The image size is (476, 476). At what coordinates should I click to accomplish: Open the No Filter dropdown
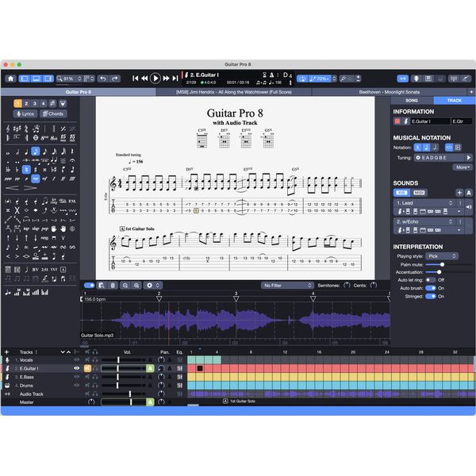tap(287, 286)
